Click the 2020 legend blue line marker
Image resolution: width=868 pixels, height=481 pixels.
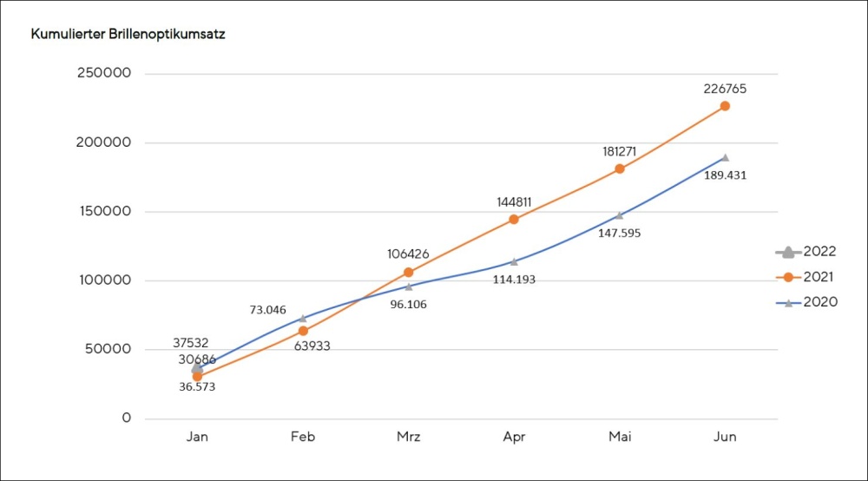pos(788,302)
